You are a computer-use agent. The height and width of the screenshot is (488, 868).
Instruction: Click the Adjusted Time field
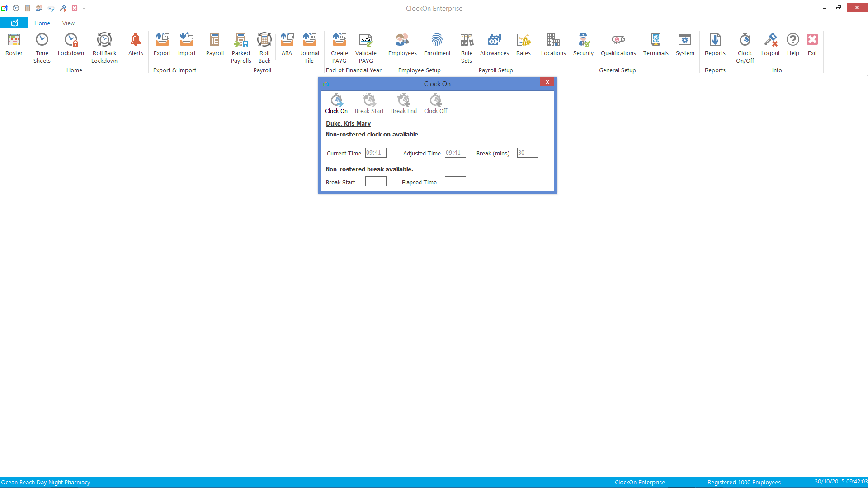click(x=455, y=153)
